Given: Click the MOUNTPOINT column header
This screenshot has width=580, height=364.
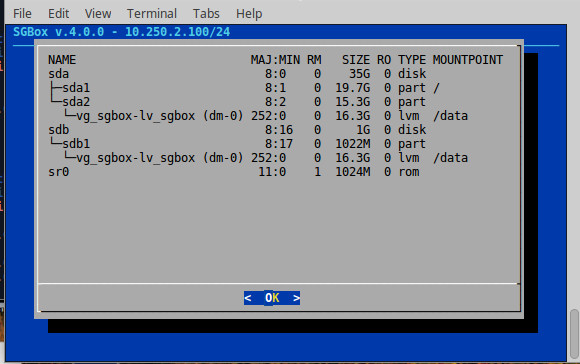Looking at the screenshot, I should click(x=468, y=60).
